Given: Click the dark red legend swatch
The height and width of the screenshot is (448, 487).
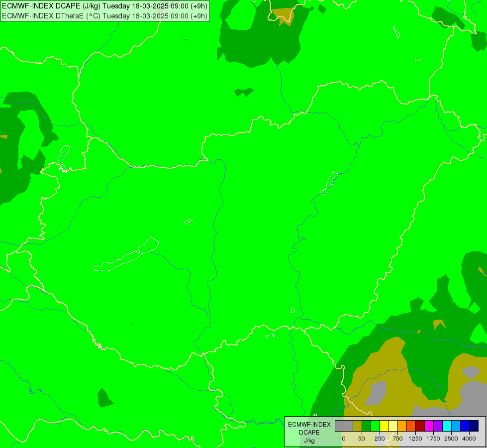Looking at the screenshot, I should pos(420,426).
